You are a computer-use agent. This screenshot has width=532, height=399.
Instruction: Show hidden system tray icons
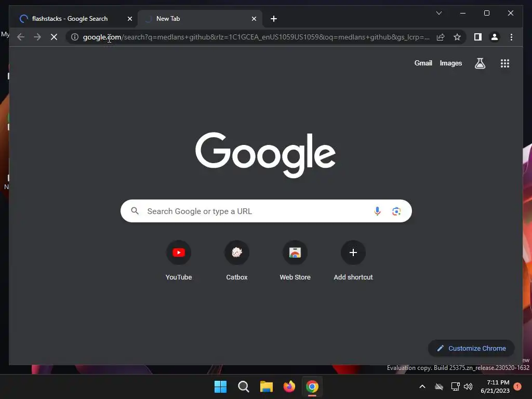(422, 387)
